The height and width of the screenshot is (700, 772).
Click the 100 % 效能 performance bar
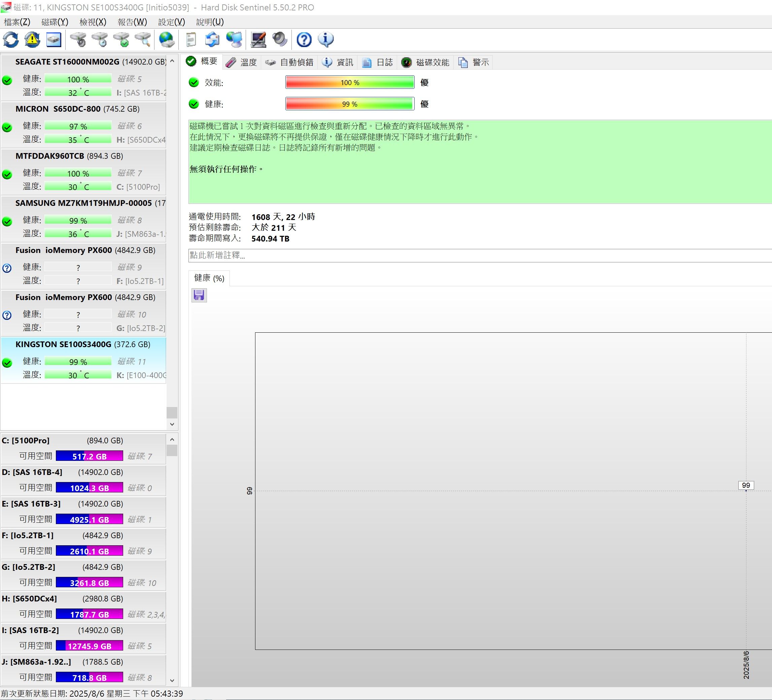pyautogui.click(x=350, y=82)
